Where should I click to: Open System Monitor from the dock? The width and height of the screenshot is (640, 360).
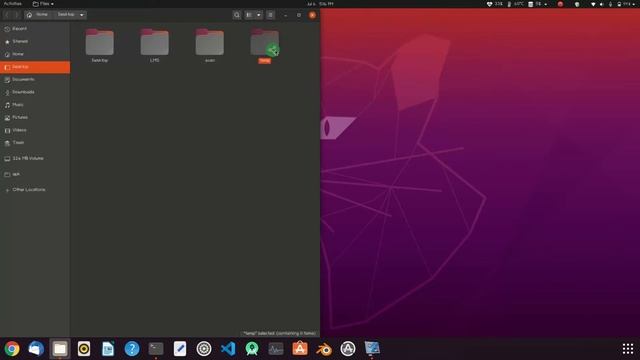276,349
